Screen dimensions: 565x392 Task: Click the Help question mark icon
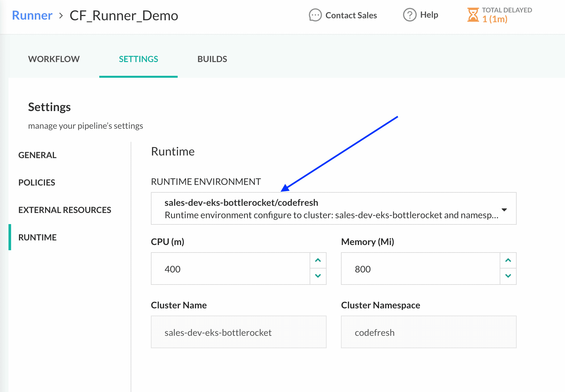(410, 15)
